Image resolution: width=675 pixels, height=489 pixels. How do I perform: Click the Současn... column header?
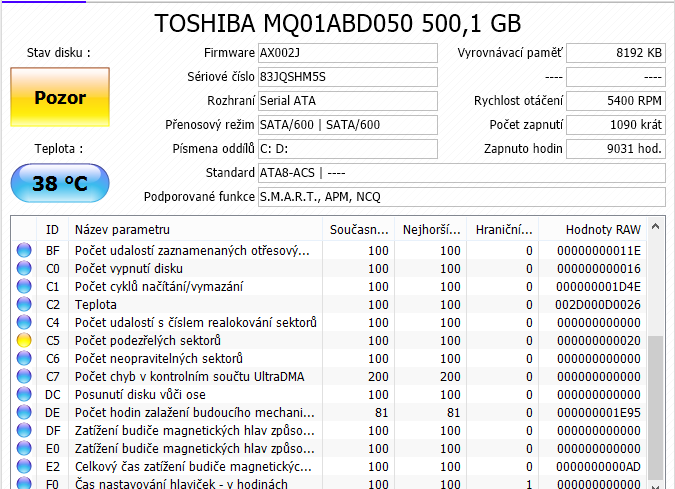click(x=359, y=230)
